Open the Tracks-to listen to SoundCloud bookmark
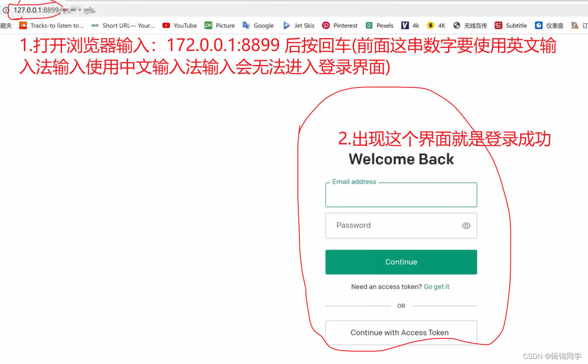 pyautogui.click(x=52, y=26)
